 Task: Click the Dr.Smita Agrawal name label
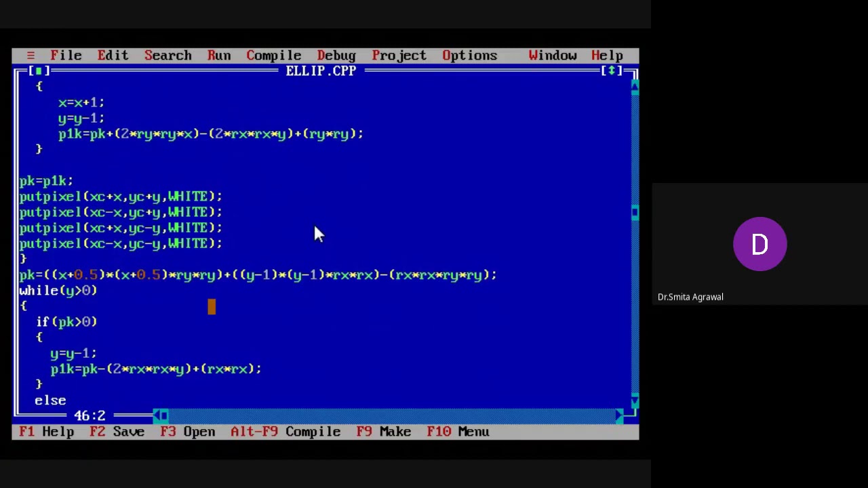[690, 297]
